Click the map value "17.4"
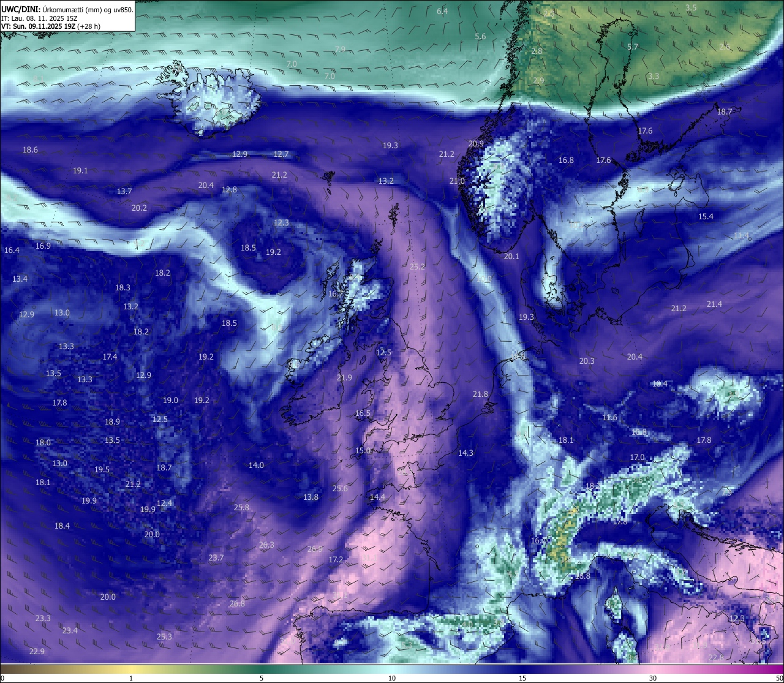Screen dimensions: 784x683 click(x=110, y=357)
